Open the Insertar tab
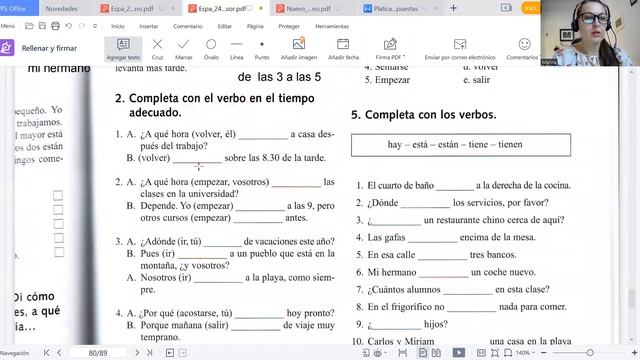The image size is (640, 360). click(x=149, y=26)
